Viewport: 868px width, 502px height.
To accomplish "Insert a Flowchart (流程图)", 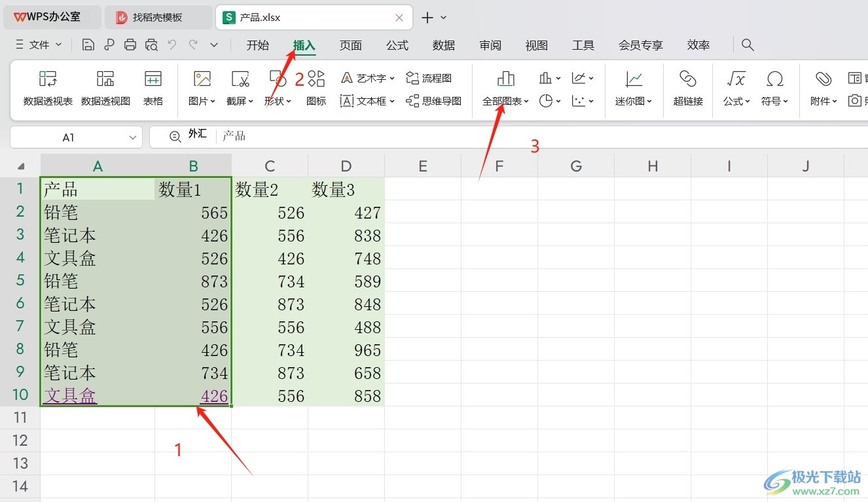I will click(429, 78).
